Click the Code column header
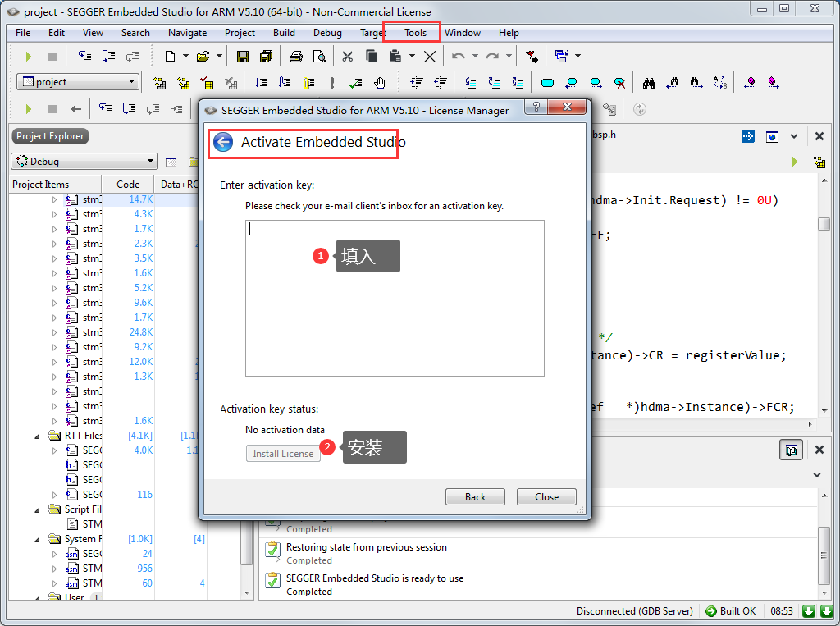Screen dimensions: 840x626 pos(128,185)
